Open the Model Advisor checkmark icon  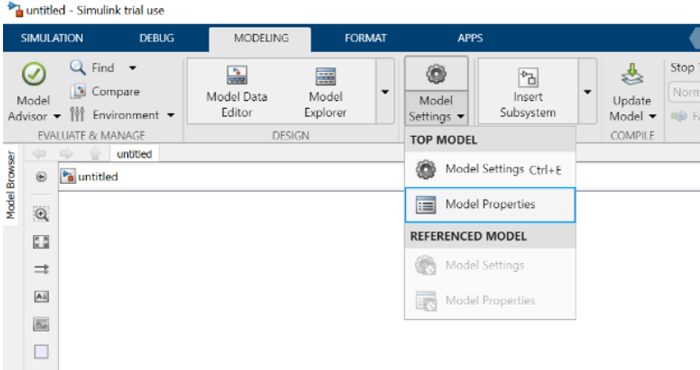tap(34, 74)
